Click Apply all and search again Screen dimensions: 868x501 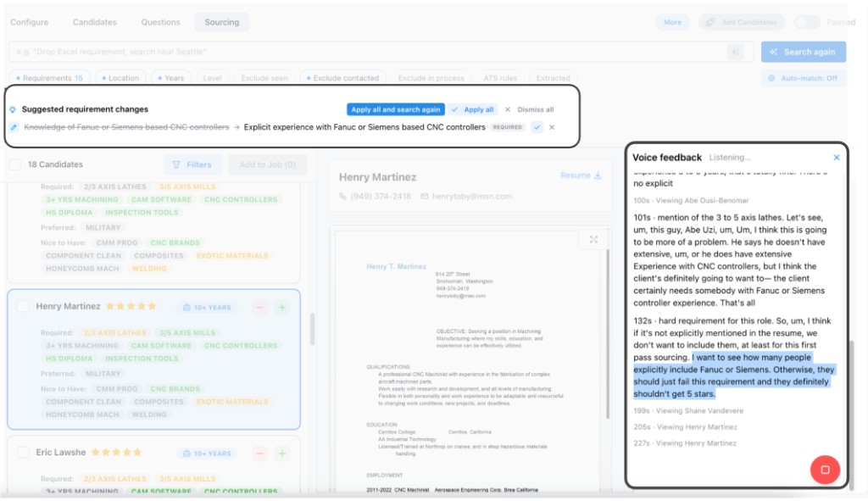pyautogui.click(x=396, y=109)
